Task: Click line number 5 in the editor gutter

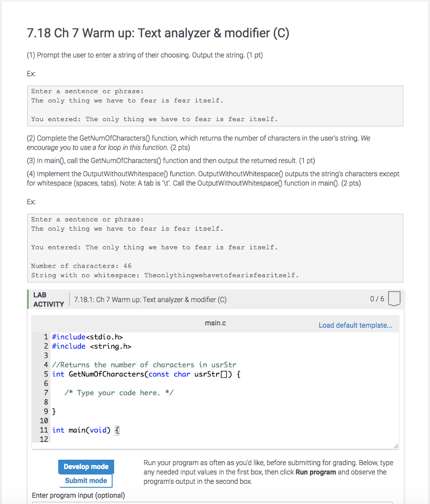Action: coord(46,374)
